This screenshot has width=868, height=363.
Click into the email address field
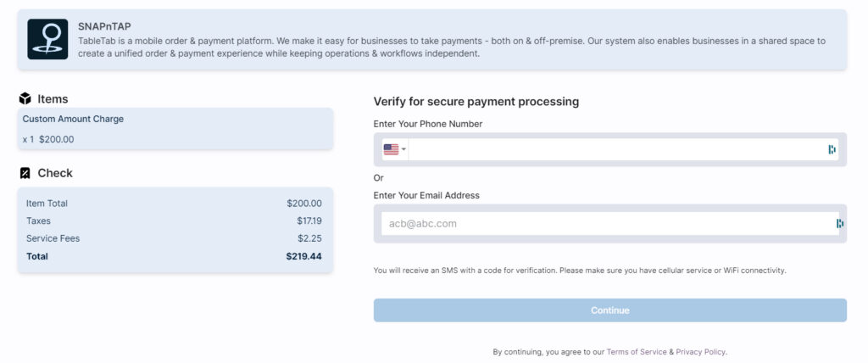click(x=606, y=224)
